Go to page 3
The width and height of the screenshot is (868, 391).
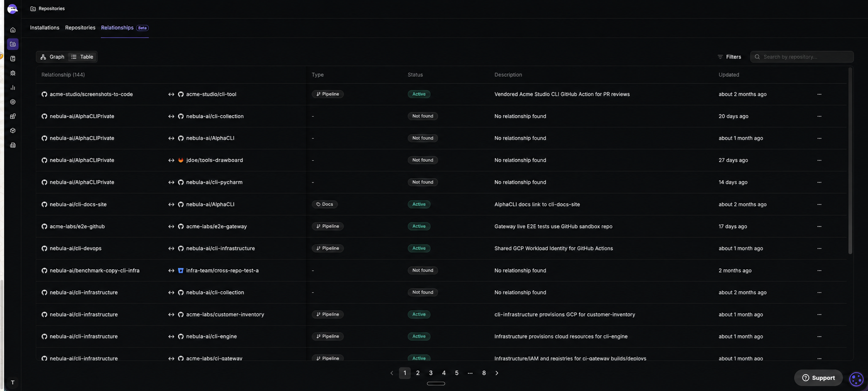pos(431,373)
